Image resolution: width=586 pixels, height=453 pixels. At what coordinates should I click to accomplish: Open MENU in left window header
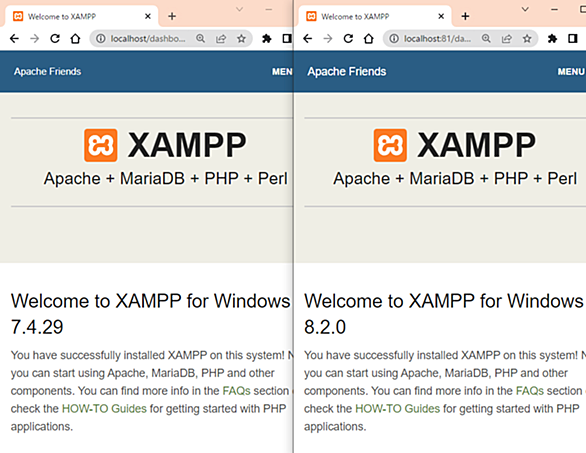(282, 71)
